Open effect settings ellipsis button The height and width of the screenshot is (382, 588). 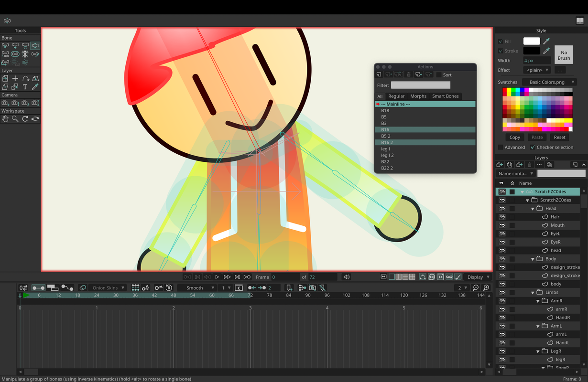(x=560, y=70)
